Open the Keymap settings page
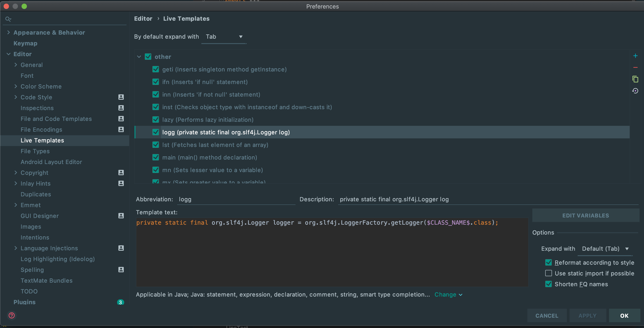 [x=25, y=43]
